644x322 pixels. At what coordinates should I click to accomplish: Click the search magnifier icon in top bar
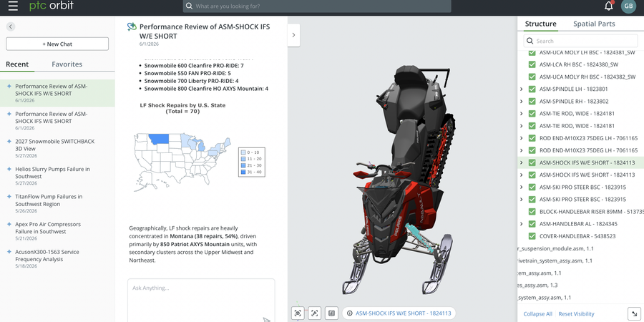tap(189, 6)
